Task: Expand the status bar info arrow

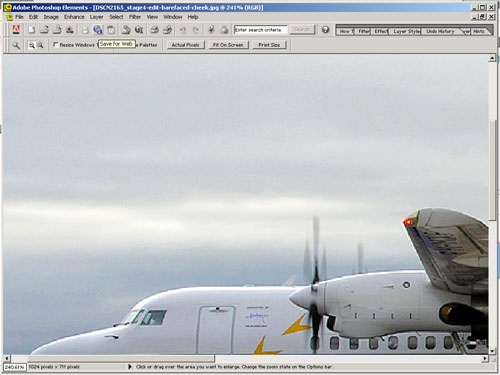Action: (x=130, y=367)
